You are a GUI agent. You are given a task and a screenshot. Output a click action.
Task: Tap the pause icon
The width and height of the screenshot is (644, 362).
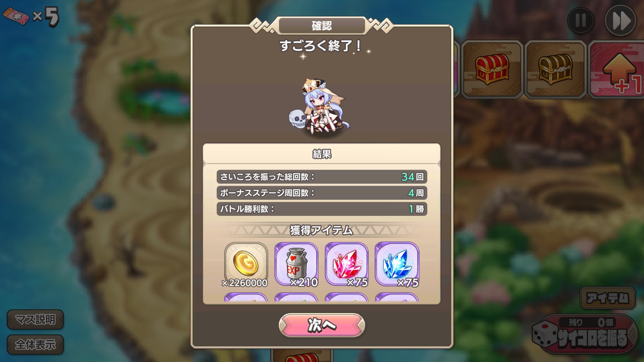tap(581, 20)
